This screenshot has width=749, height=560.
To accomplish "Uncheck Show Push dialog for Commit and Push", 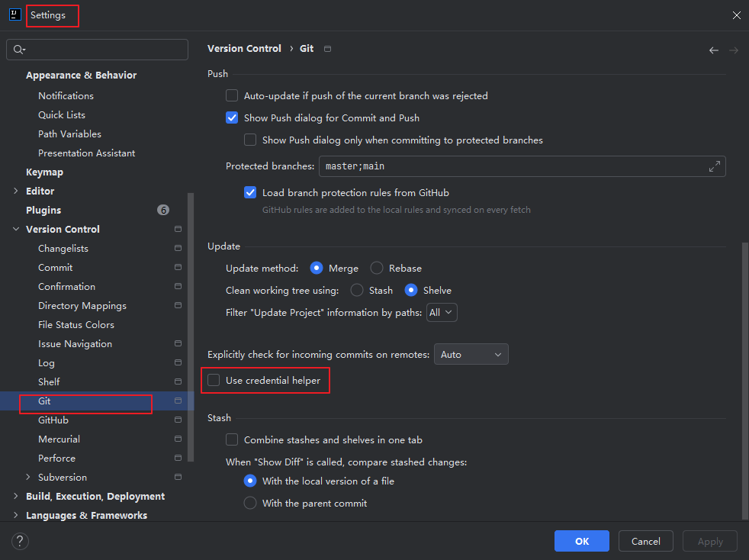I will pos(232,117).
